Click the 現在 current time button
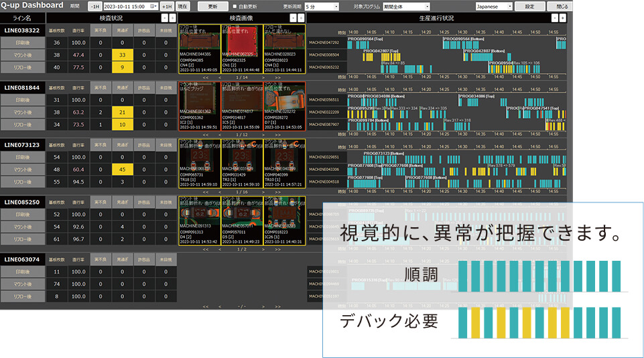The image size is (644, 358). click(182, 7)
